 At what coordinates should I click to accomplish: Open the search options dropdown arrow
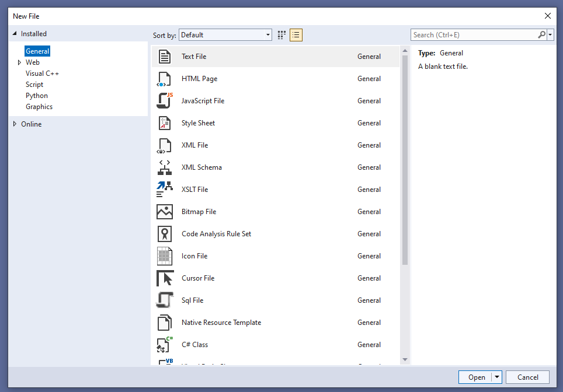point(550,35)
